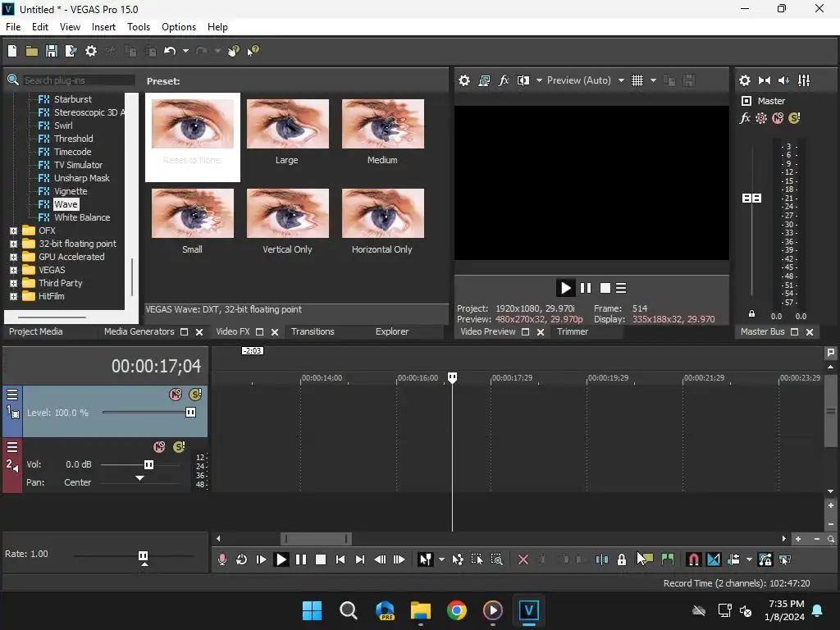Switch to the Media Generators tab
The image size is (840, 630).
139,331
